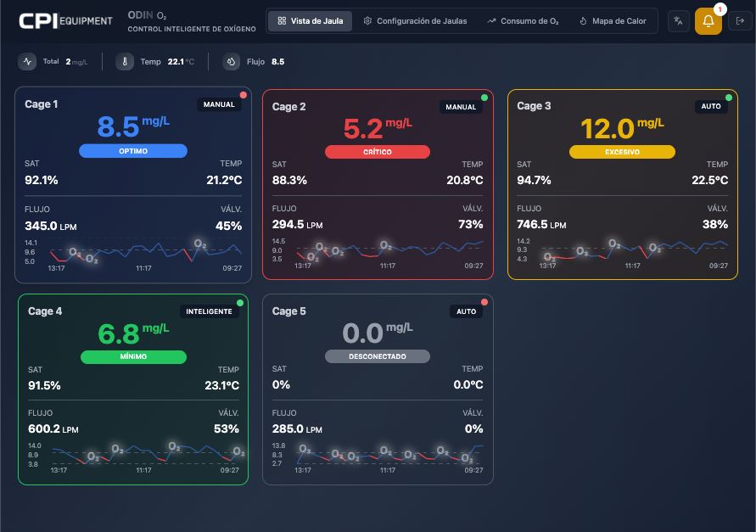Viewport: 756px width, 532px height.
Task: Switch to the Consumo de O₂ tab
Action: point(523,20)
